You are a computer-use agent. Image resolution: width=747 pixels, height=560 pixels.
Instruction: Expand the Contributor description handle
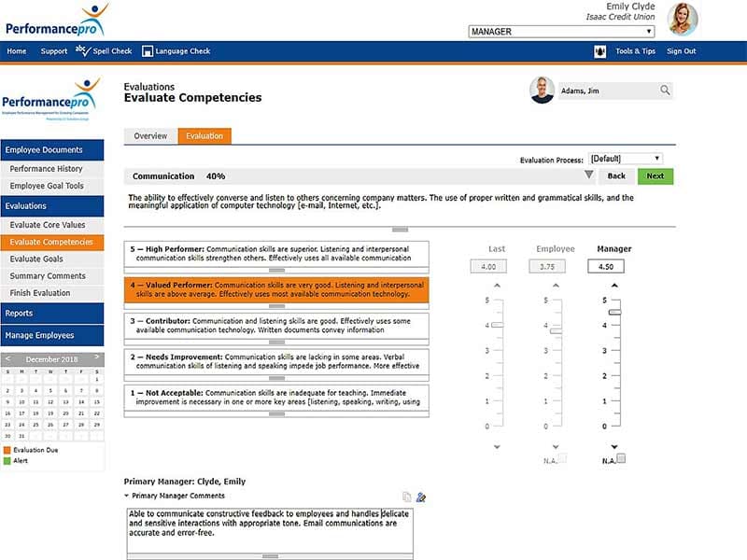pos(276,343)
